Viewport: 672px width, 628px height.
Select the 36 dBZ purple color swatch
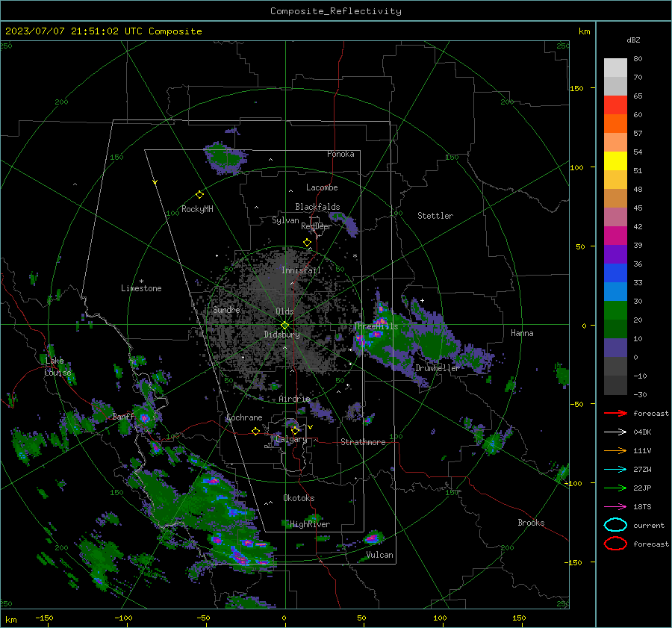(x=615, y=254)
